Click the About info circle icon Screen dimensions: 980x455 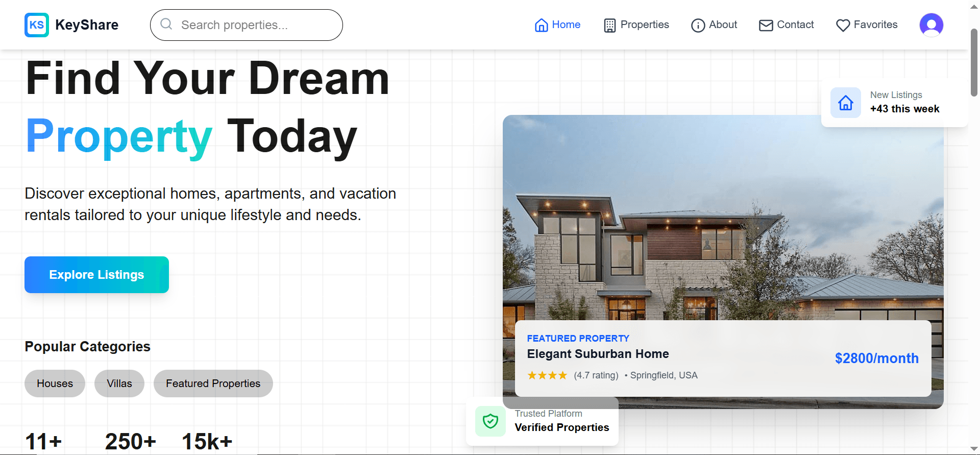click(x=698, y=26)
